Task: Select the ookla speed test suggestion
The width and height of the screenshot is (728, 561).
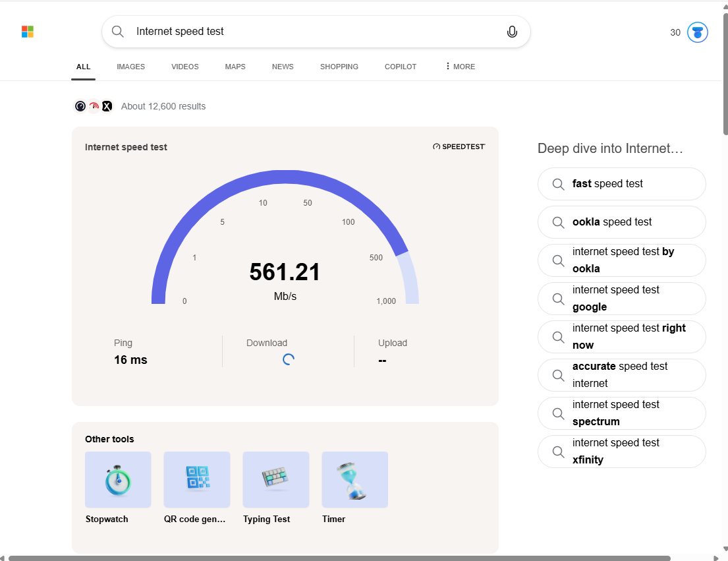Action: click(622, 222)
